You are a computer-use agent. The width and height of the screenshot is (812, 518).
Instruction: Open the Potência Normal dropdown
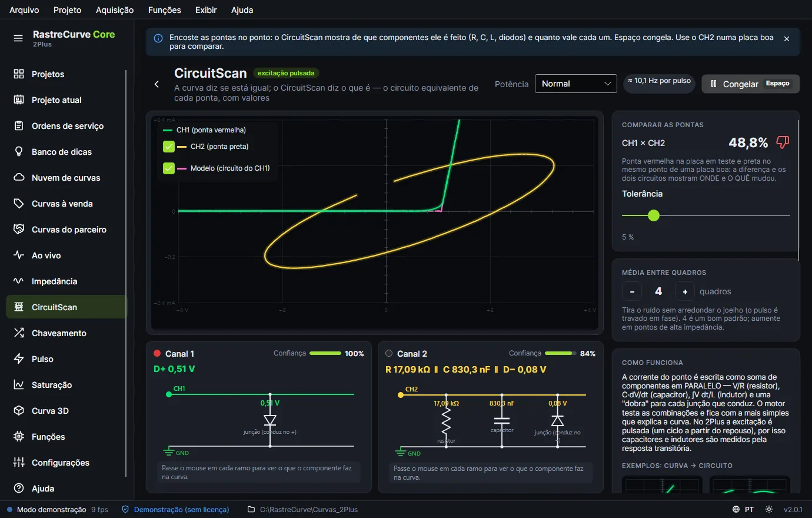click(575, 84)
